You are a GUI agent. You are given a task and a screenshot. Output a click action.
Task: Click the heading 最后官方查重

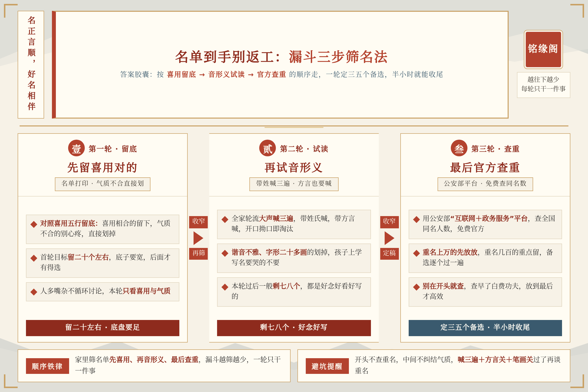(485, 168)
